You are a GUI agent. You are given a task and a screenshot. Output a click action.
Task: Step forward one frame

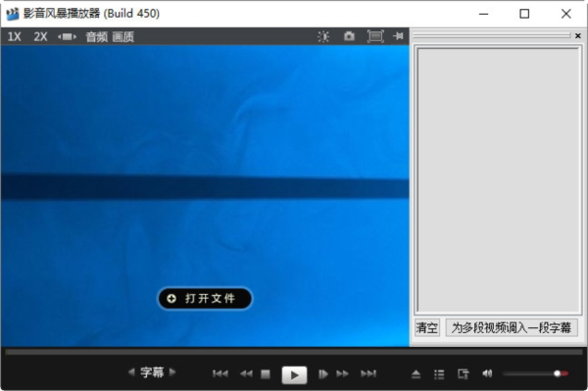click(322, 373)
